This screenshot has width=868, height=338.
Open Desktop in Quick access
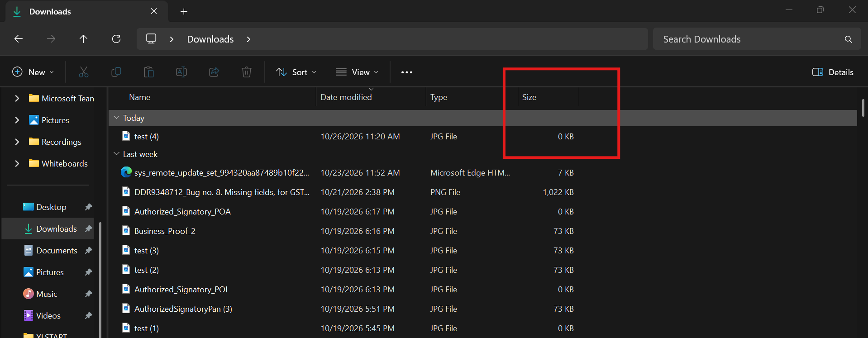[51, 207]
